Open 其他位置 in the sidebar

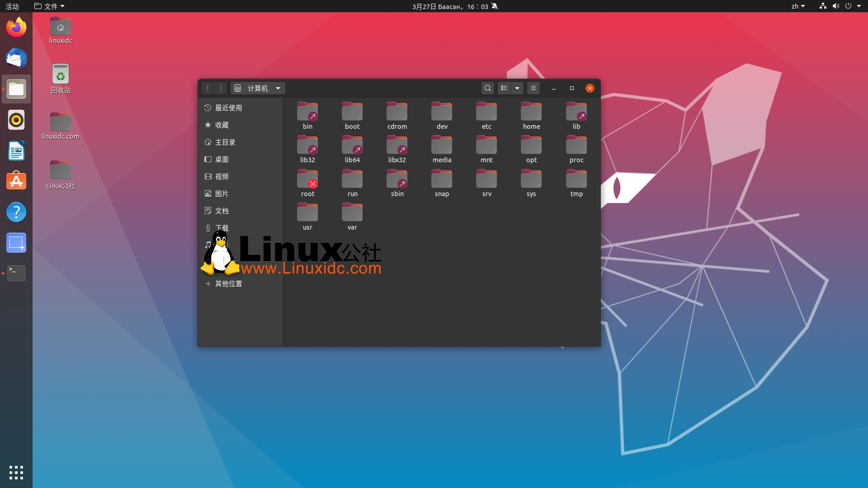coord(228,283)
